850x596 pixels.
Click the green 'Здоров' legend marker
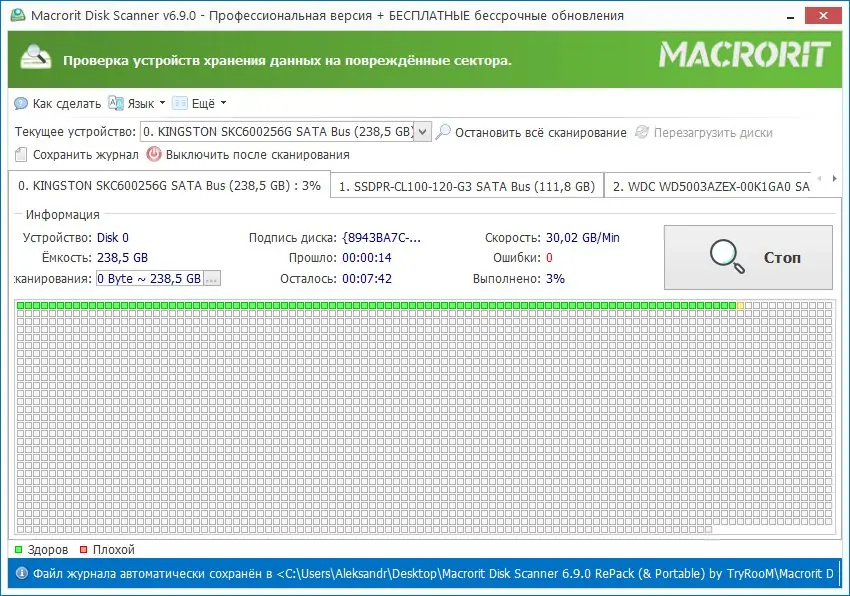point(18,550)
